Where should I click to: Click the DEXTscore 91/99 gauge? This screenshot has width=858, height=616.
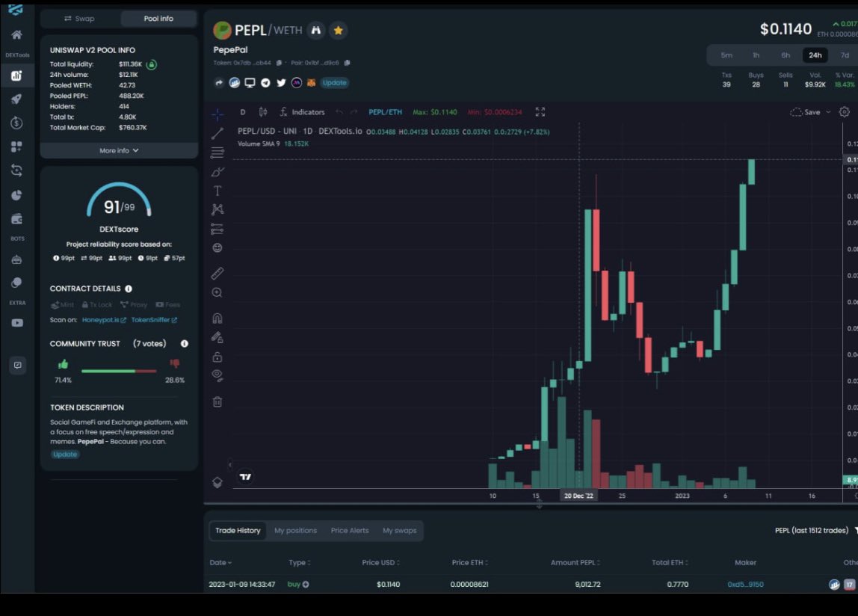click(x=119, y=200)
